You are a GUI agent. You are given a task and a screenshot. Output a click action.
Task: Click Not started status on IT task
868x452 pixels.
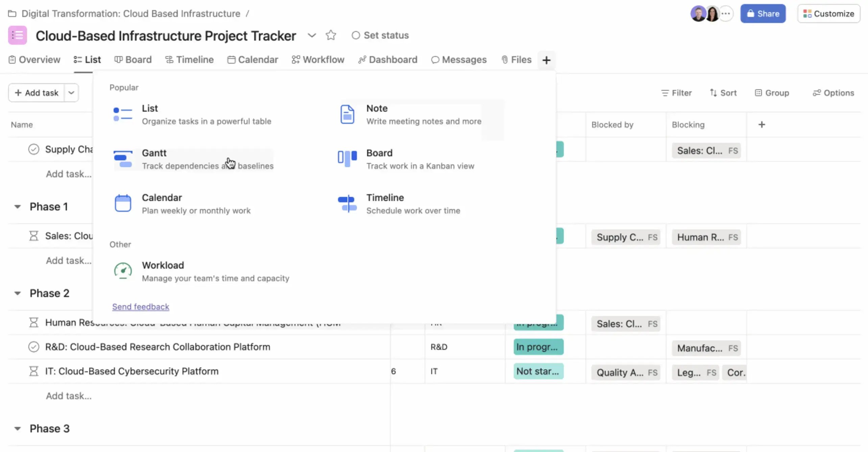pos(538,371)
